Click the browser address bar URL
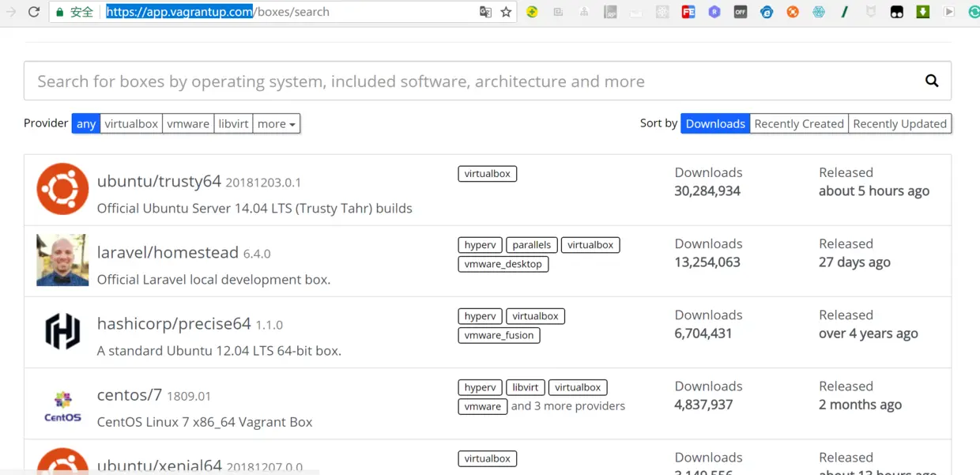This screenshot has width=980, height=475. (x=218, y=12)
